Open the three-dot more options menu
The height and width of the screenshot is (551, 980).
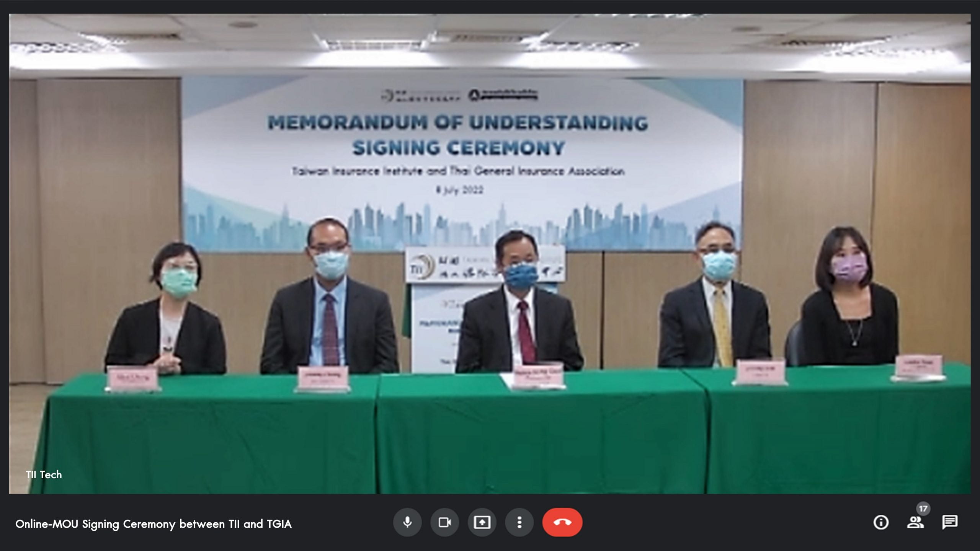(x=519, y=522)
